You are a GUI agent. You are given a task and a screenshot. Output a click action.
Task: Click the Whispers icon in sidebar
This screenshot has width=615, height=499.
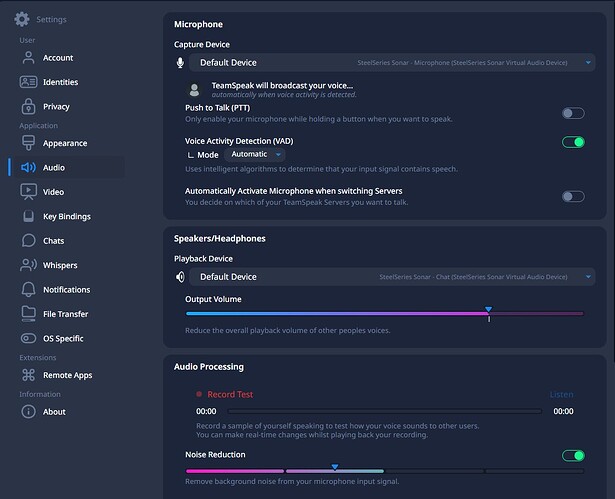click(28, 265)
